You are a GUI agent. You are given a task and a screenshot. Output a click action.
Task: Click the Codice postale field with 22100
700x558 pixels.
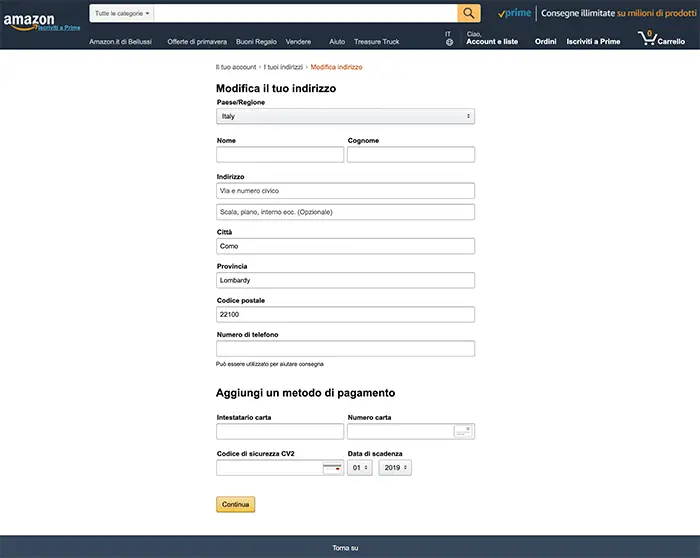(346, 314)
